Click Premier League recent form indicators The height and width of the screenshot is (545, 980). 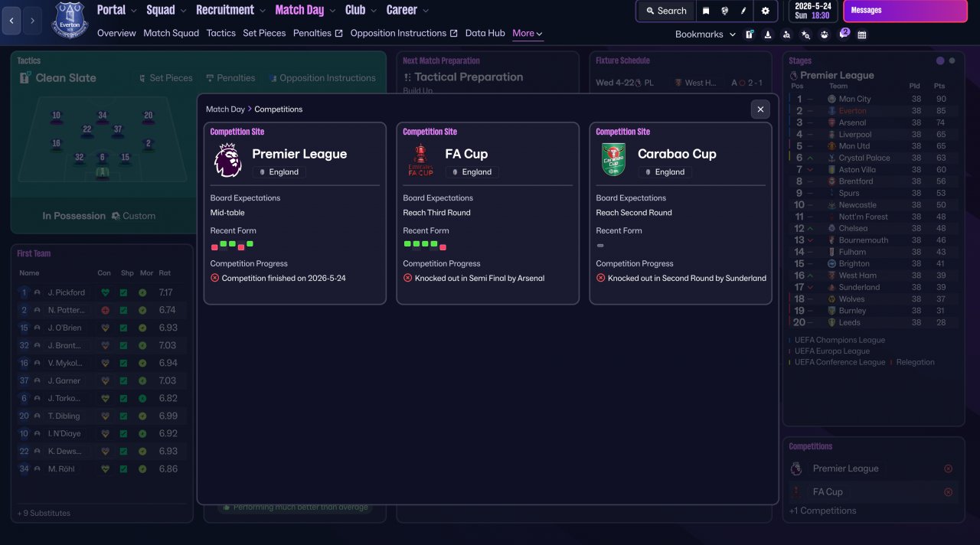point(232,245)
